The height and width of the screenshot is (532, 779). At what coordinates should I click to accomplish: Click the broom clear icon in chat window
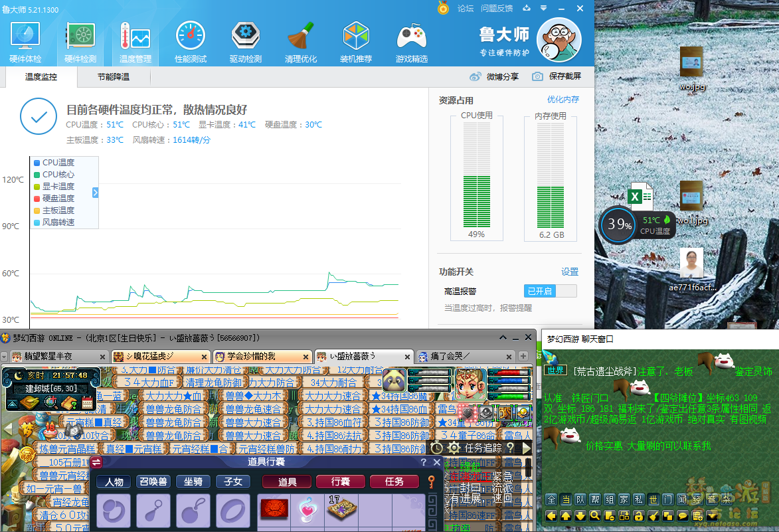click(653, 515)
